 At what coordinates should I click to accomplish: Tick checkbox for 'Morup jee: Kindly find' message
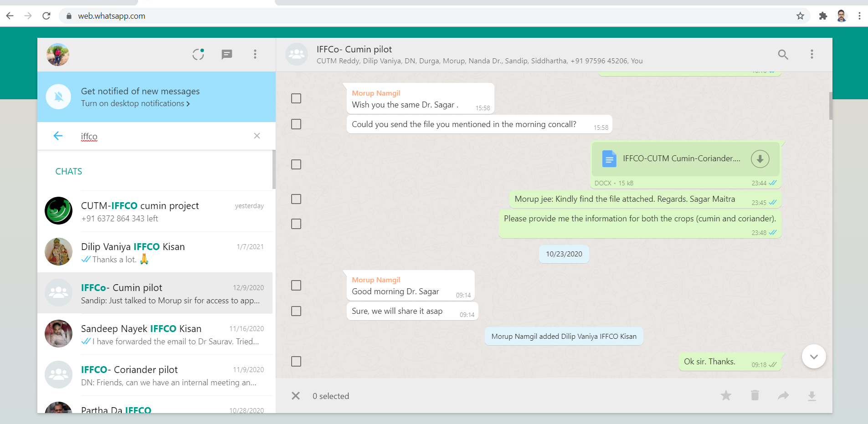pos(296,199)
